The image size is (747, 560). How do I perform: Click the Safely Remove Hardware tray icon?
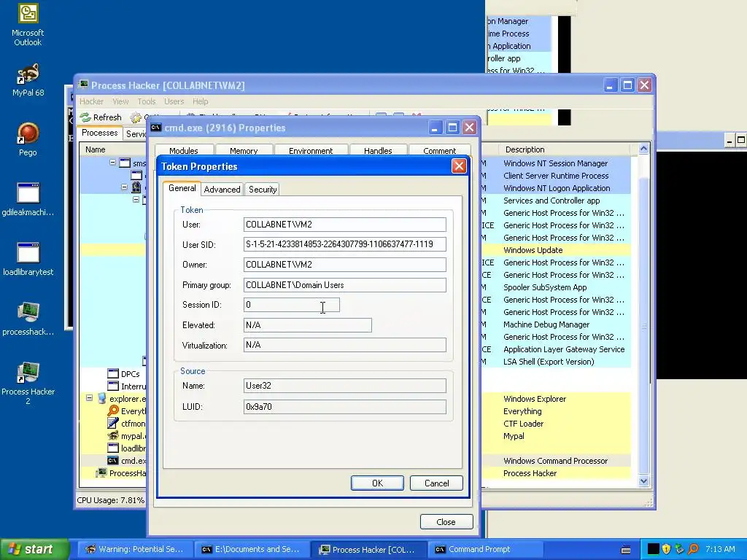pyautogui.click(x=679, y=549)
